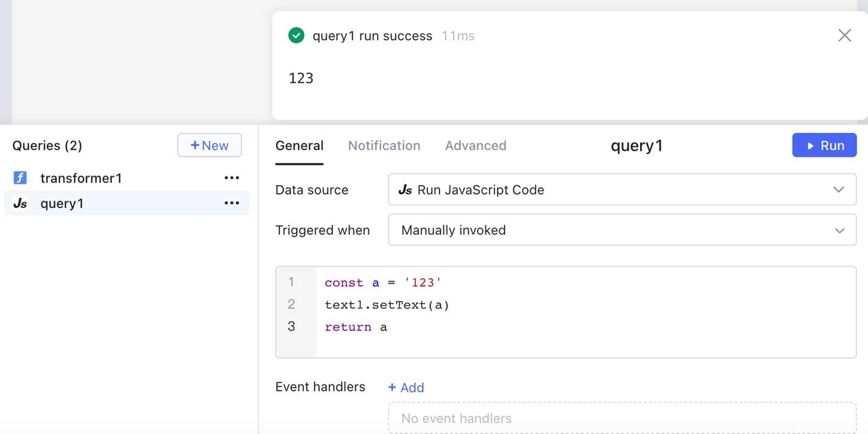Open the Advanced tab
Image resolution: width=868 pixels, height=434 pixels.
475,146
